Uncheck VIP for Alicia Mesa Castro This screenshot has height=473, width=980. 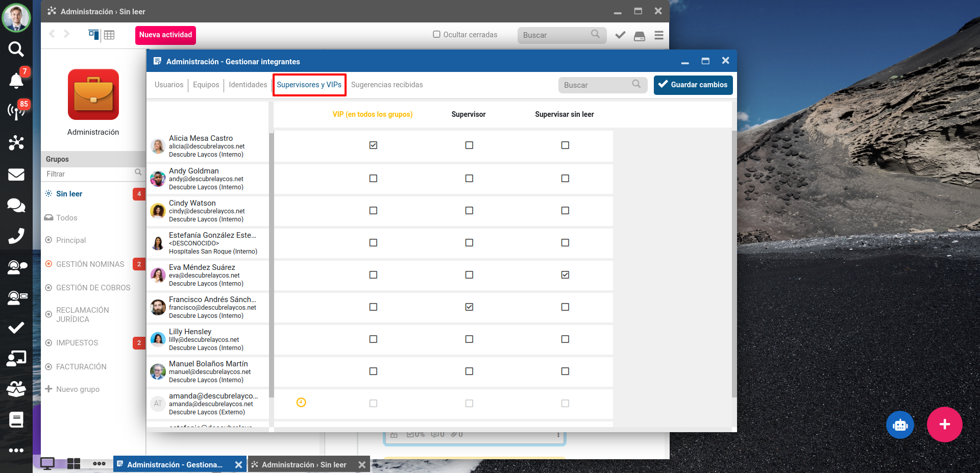click(x=373, y=145)
